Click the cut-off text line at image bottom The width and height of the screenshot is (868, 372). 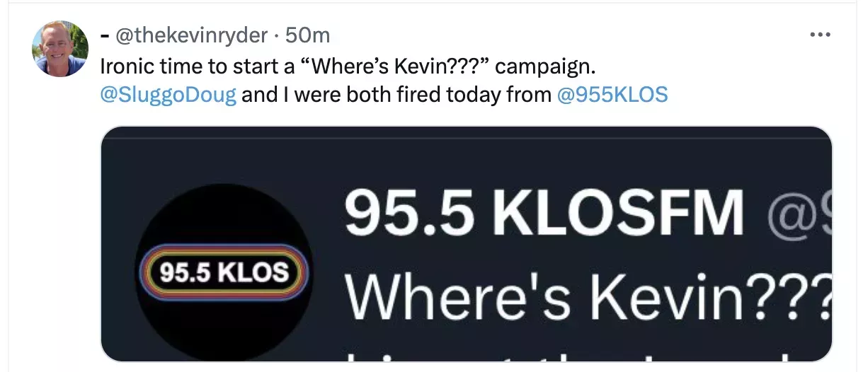588,353
